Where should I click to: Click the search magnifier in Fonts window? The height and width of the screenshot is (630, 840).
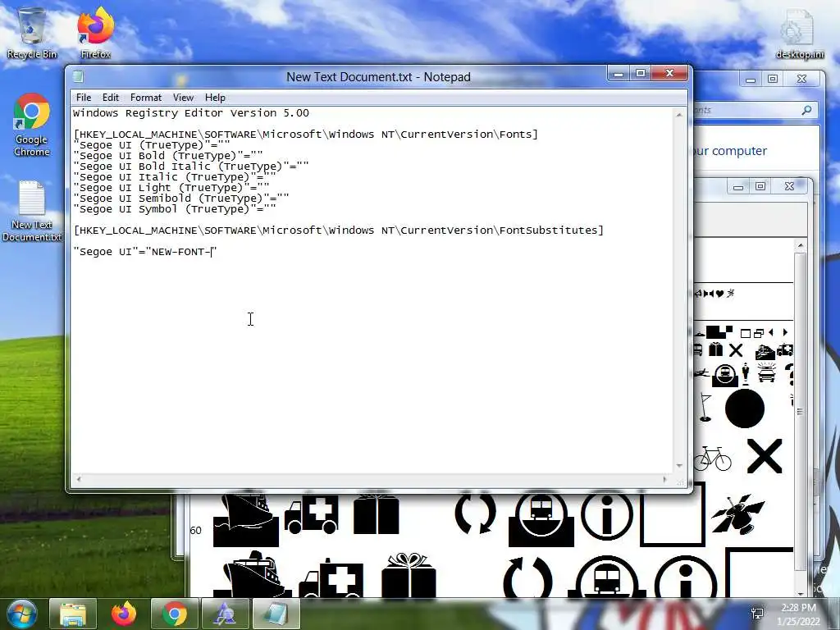point(806,110)
